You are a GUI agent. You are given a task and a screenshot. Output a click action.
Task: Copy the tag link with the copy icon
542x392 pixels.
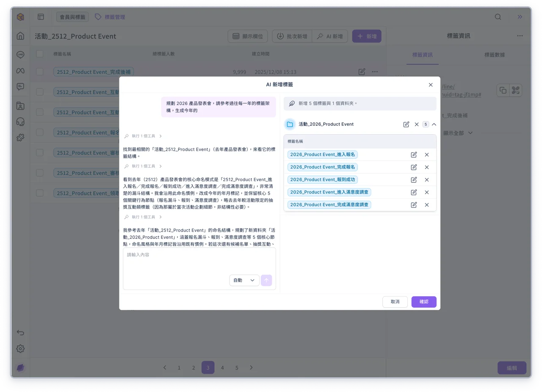[x=503, y=90]
